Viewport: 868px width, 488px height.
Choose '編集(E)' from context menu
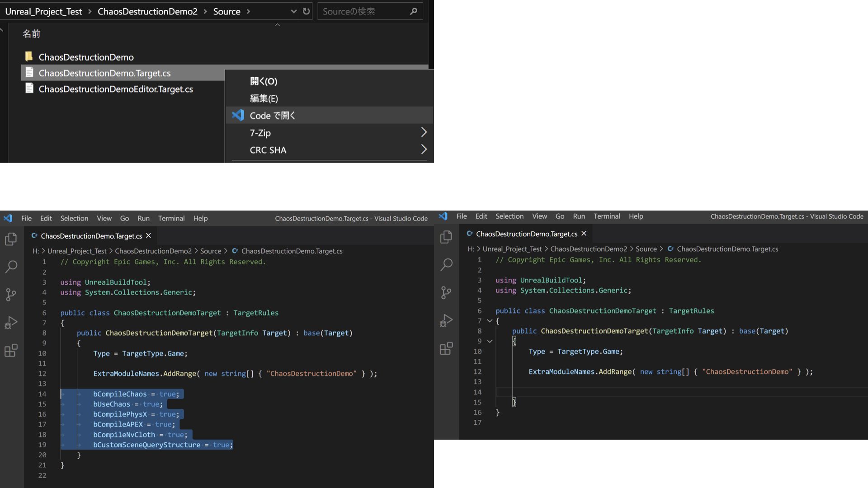(329, 99)
